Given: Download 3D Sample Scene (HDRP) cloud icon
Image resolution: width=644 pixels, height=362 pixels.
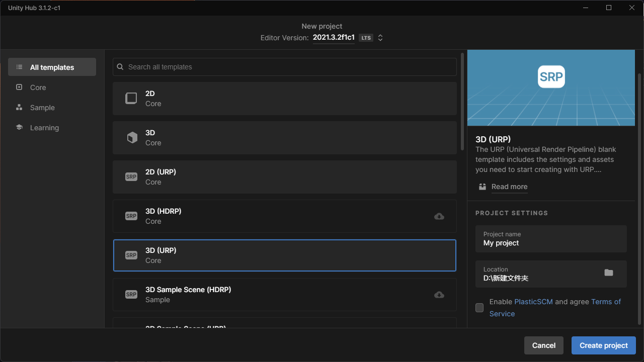Looking at the screenshot, I should pyautogui.click(x=439, y=295).
